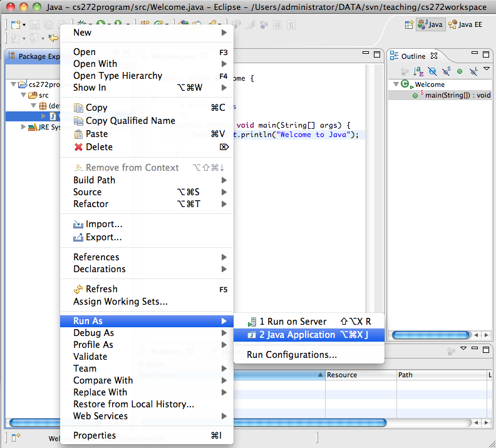Screen dimensions: 496x448
Task: Click the Outline horizontal scrollbar thumb
Action: click(431, 335)
